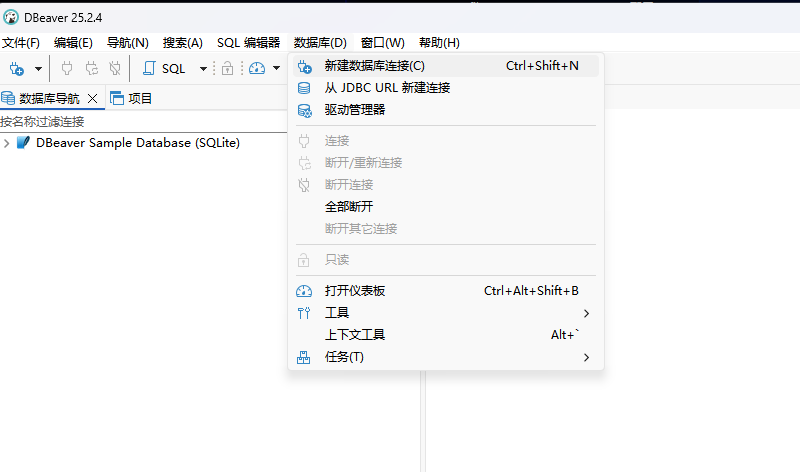
Task: Click the 驱动管理器 gear database icon
Action: [305, 110]
